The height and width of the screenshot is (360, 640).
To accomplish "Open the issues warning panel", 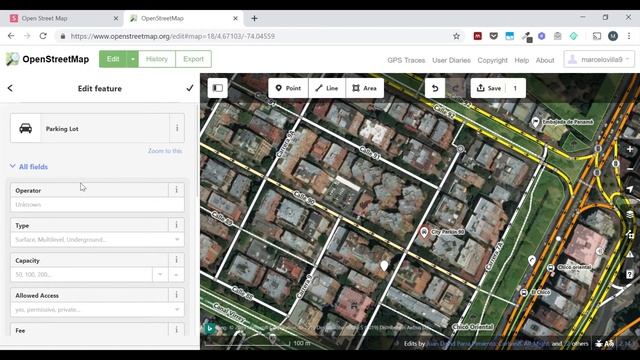I will (x=630, y=254).
